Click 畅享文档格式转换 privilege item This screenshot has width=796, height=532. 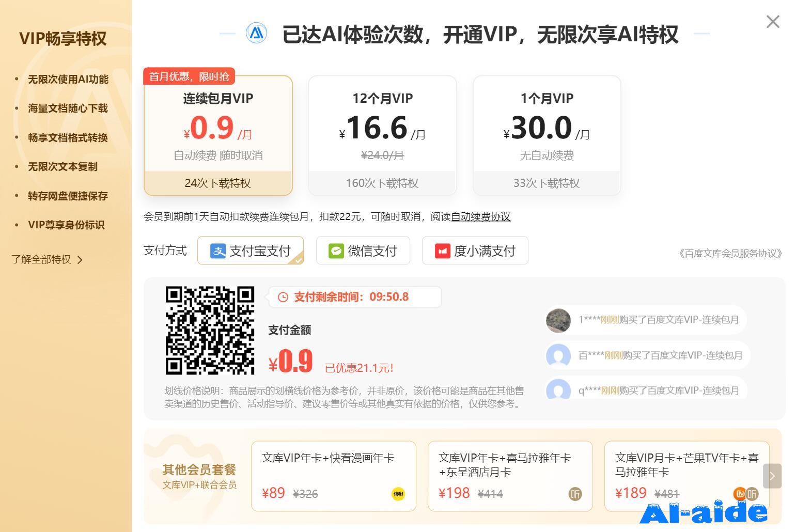click(x=68, y=137)
